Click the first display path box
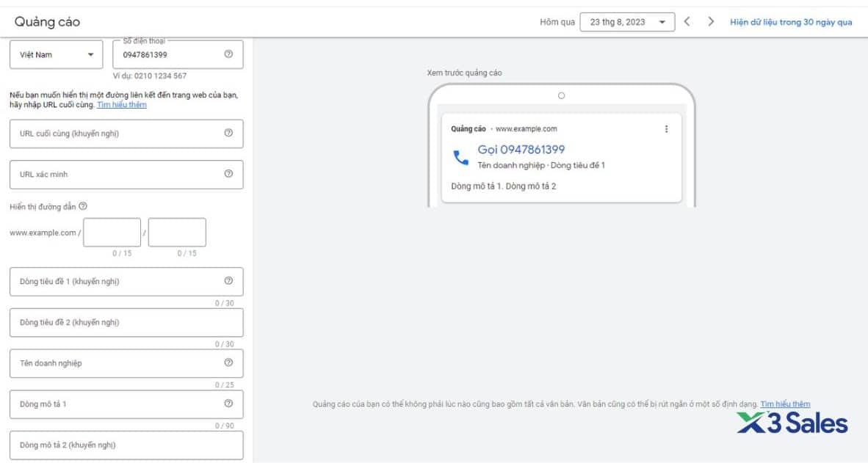This screenshot has width=868, height=463. point(112,233)
